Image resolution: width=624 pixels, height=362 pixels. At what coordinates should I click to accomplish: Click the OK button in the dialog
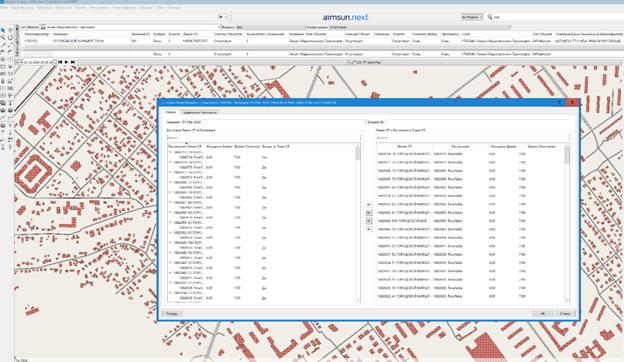click(542, 313)
